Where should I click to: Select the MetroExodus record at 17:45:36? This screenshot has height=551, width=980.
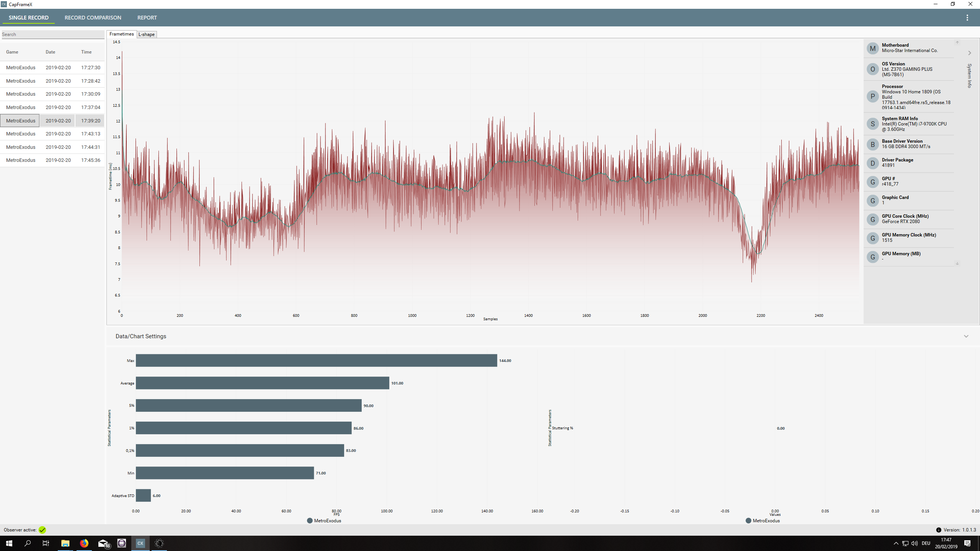point(52,160)
